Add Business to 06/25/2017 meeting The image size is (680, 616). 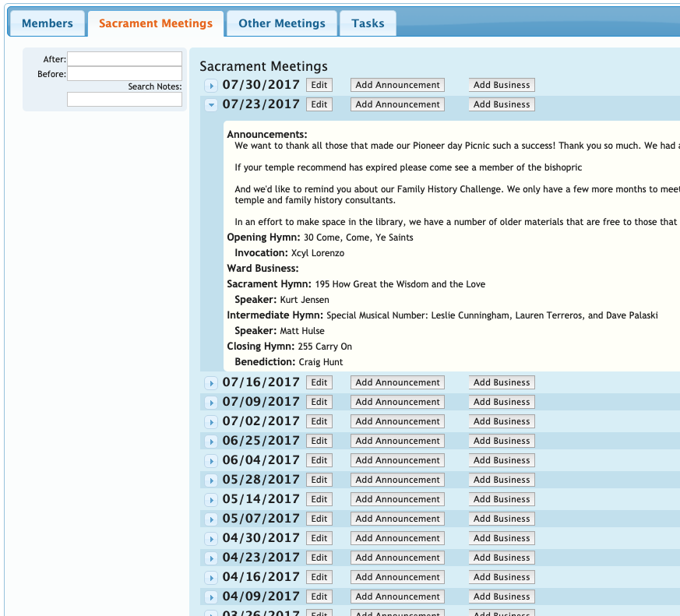502,441
